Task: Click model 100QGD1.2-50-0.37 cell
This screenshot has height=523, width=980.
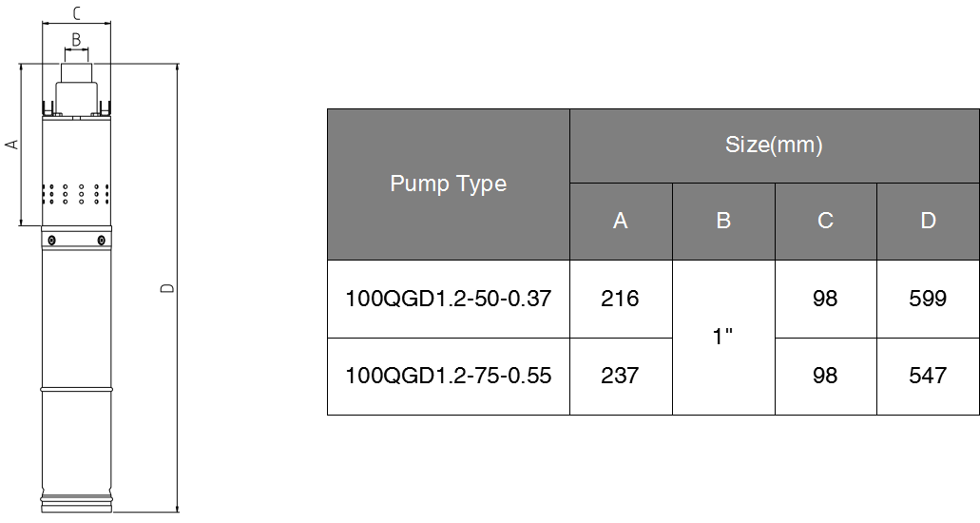Action: (448, 299)
